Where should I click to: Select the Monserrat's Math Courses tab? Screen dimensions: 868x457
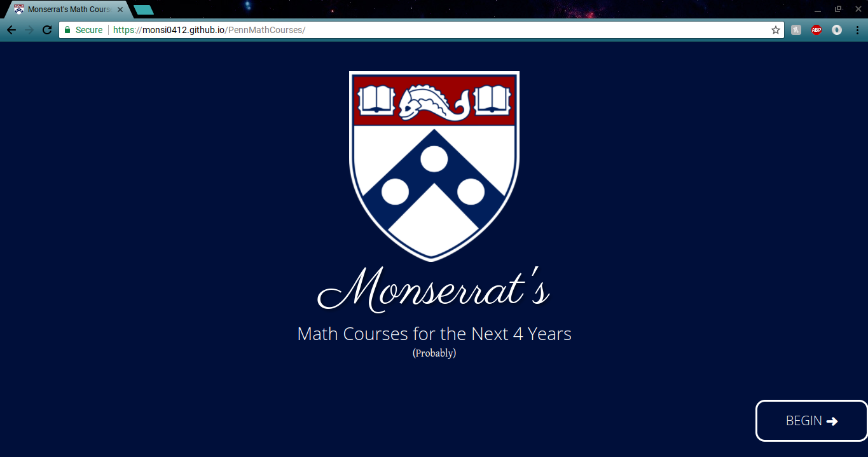69,10
